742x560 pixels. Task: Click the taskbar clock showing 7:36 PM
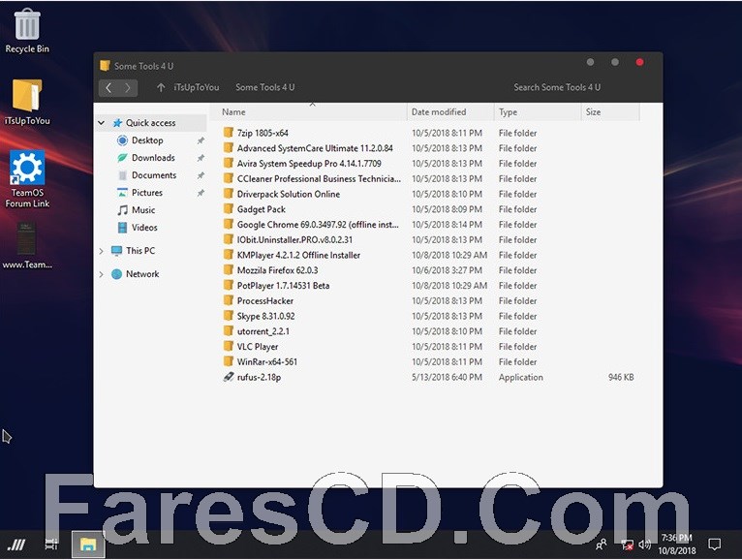pos(677,544)
